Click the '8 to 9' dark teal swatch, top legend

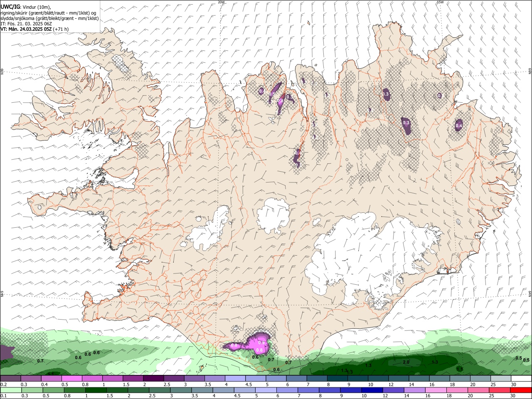click(337, 379)
